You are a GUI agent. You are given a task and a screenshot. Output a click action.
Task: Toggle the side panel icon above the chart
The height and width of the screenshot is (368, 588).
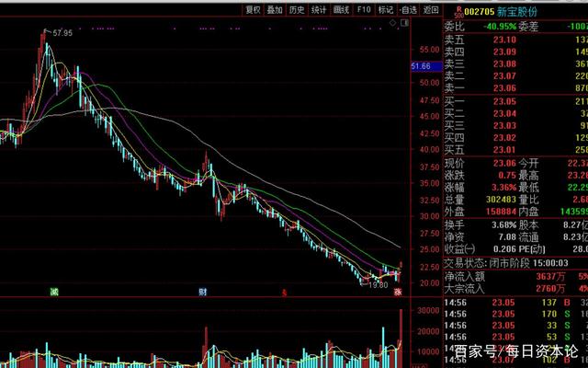coord(404,23)
